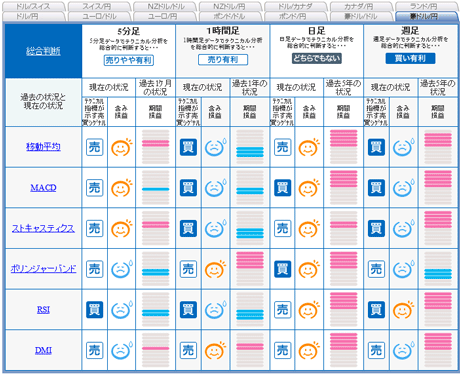The height and width of the screenshot is (375, 460).
Task: Open the 移動平均 link
Action: pos(43,147)
